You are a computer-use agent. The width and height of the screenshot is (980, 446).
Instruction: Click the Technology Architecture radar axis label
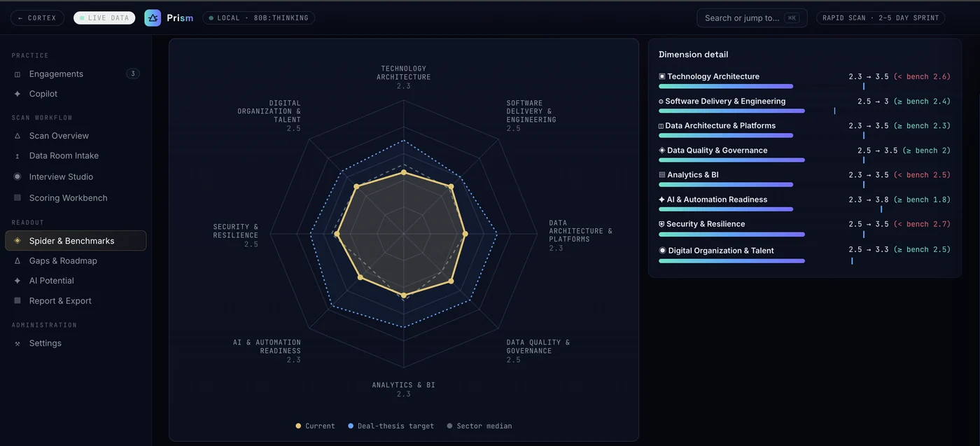404,77
